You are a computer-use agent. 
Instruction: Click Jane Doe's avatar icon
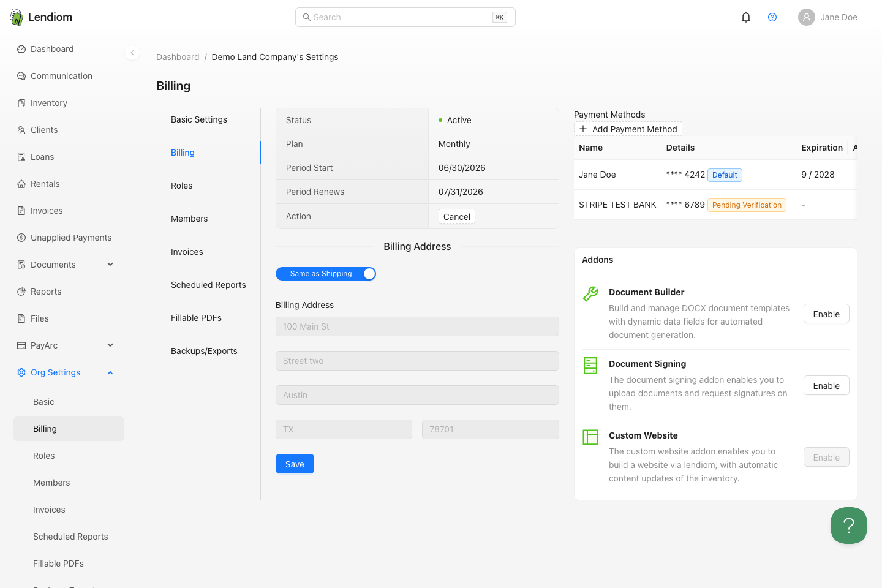pyautogui.click(x=807, y=17)
